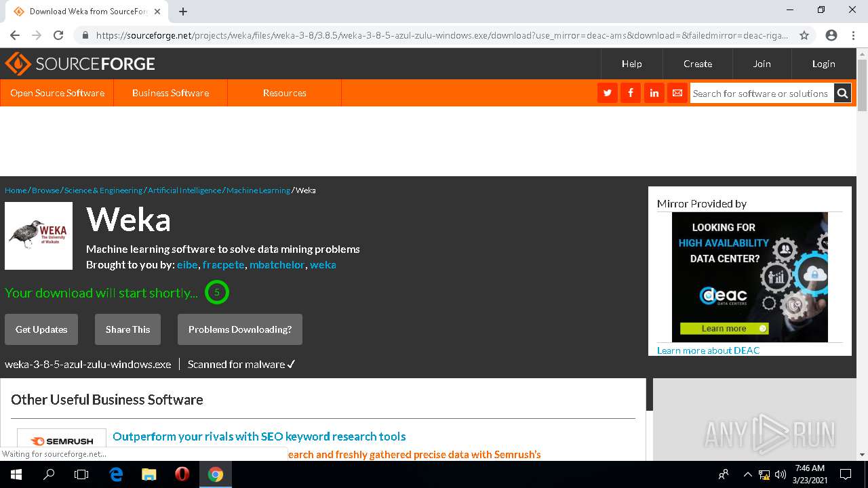Open Windows taskbar search
The image size is (868, 488).
(x=49, y=474)
